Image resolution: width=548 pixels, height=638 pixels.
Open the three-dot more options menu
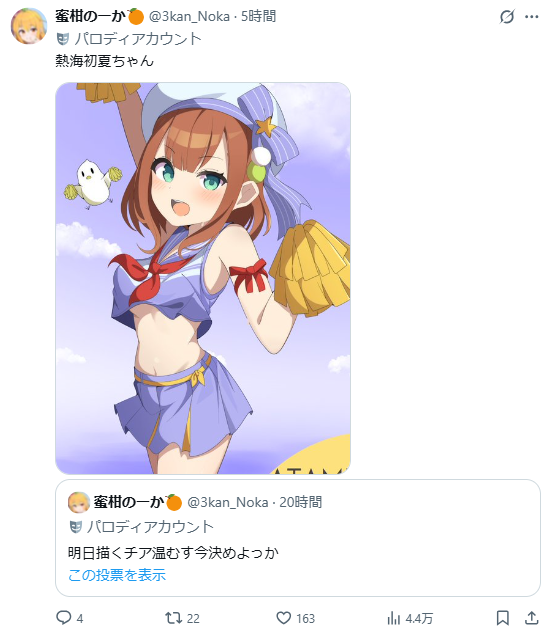pyautogui.click(x=532, y=17)
